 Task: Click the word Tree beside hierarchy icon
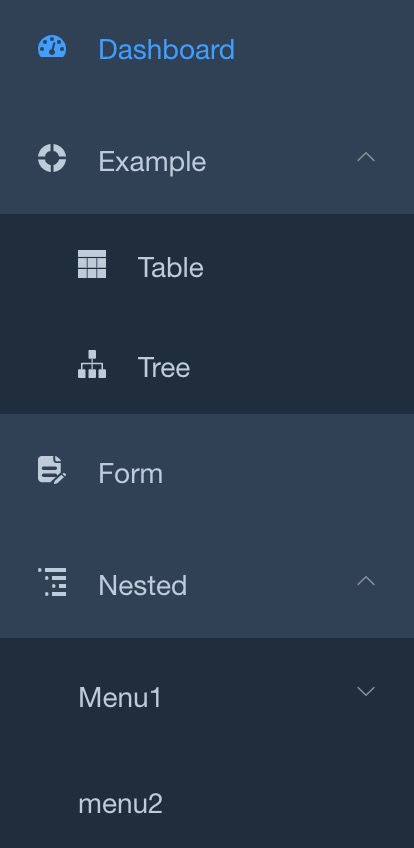pos(164,368)
